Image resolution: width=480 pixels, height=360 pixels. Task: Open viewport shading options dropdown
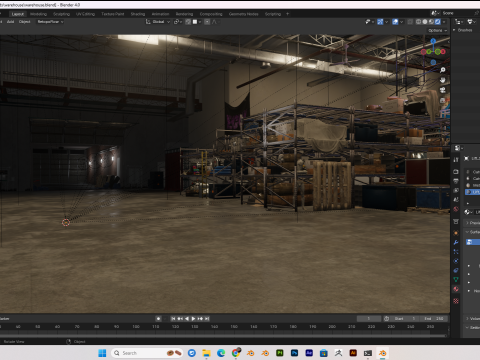[x=444, y=22]
